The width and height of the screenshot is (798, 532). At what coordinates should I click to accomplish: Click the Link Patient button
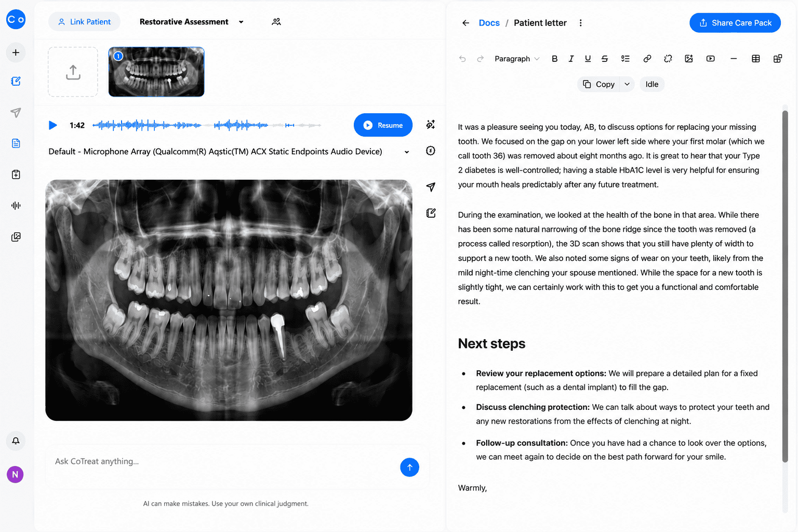[x=84, y=22]
